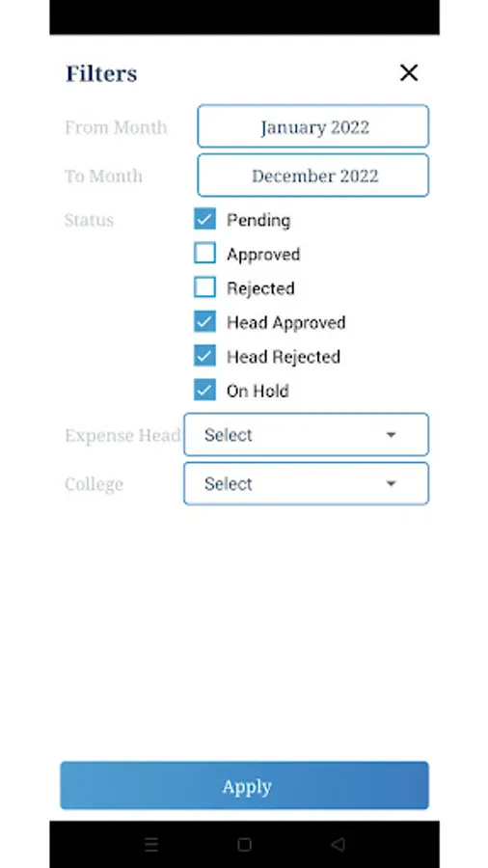Change the From Month January 2022 field
This screenshot has width=488, height=868.
pyautogui.click(x=313, y=126)
